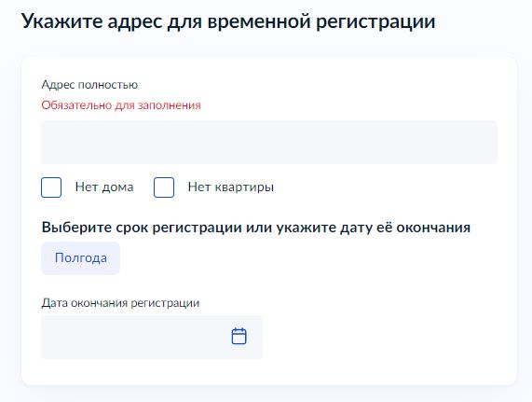532x402 pixels.
Task: Click the empty area right of "Полгода" chip
Action: click(x=306, y=258)
